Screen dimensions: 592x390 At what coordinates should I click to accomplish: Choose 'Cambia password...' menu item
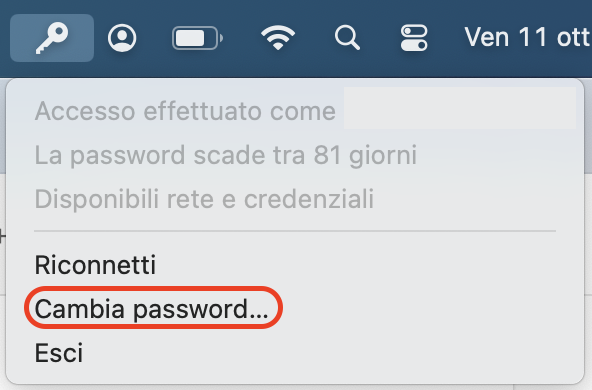[152, 309]
